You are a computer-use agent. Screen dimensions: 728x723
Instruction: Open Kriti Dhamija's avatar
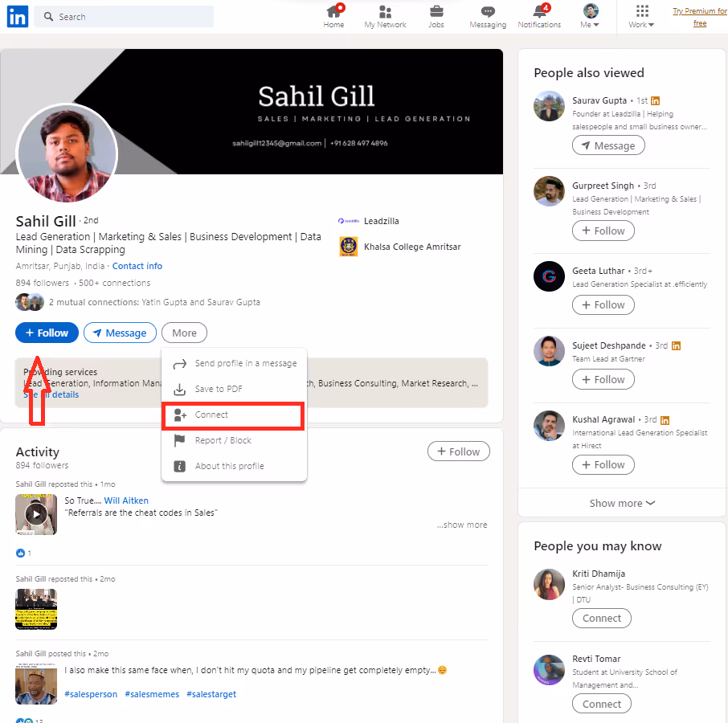pyautogui.click(x=550, y=585)
